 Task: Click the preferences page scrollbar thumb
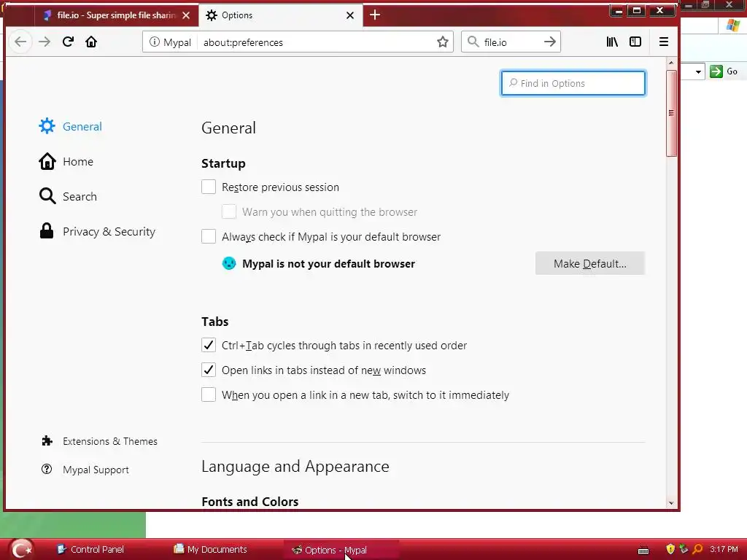point(671,113)
